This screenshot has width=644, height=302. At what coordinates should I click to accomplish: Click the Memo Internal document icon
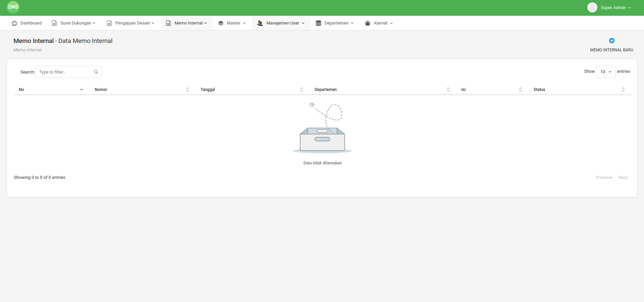tap(169, 23)
